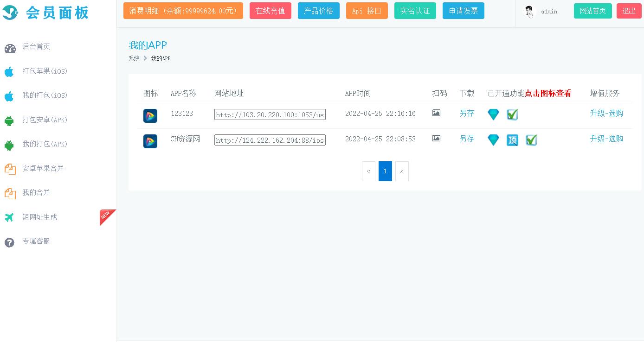Image resolution: width=644 pixels, height=342 pixels.
Task: Click 另存 download link for CH资源网
Action: click(x=467, y=139)
